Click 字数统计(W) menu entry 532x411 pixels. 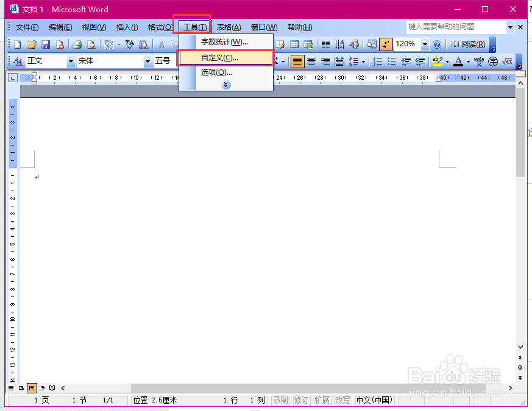click(226, 42)
